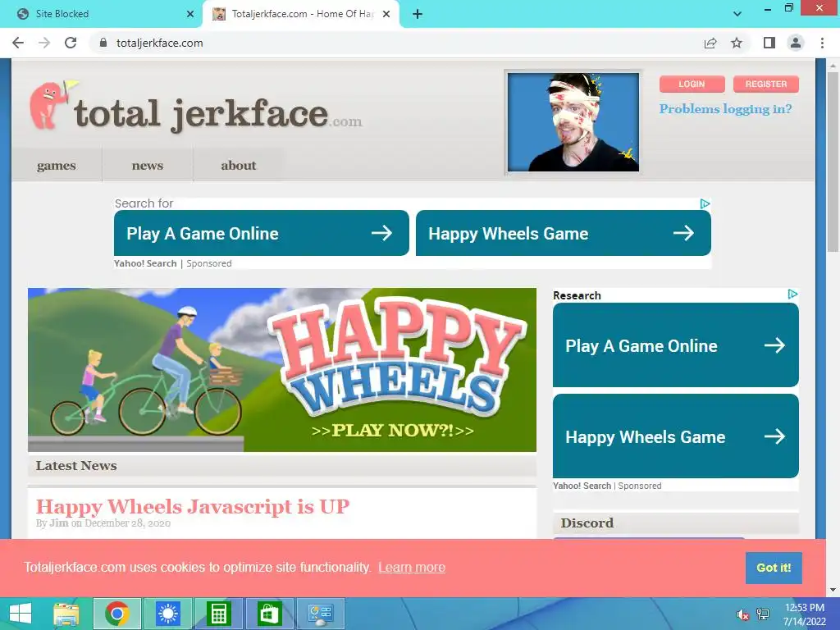Open a new browser tab
This screenshot has height=630, width=840.
coord(418,14)
